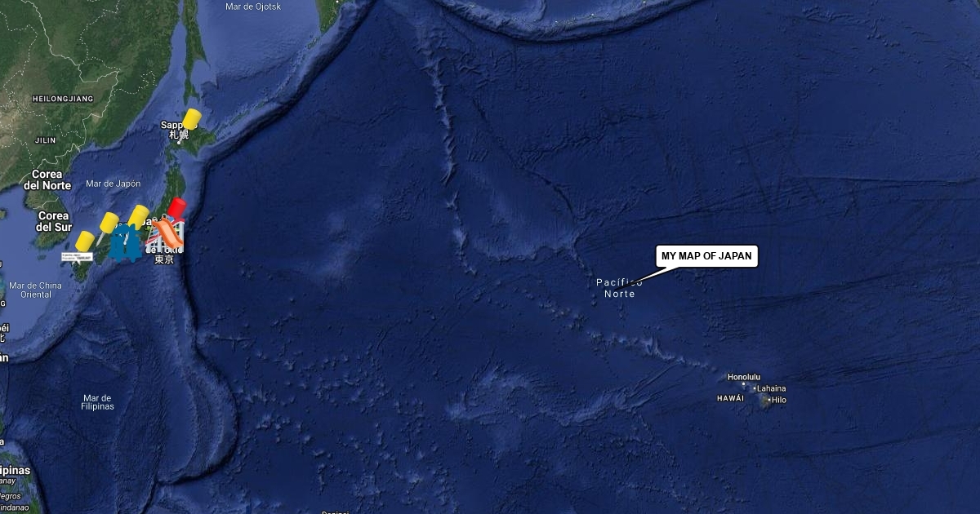Select the Corea del Sur label
Screen dimensions: 980x514
pyautogui.click(x=52, y=221)
